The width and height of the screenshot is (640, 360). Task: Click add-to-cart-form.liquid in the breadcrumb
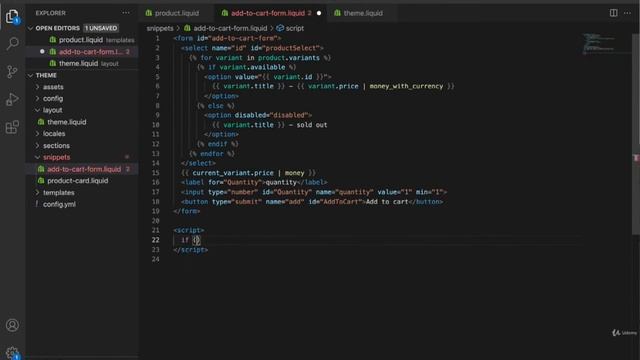pos(230,28)
